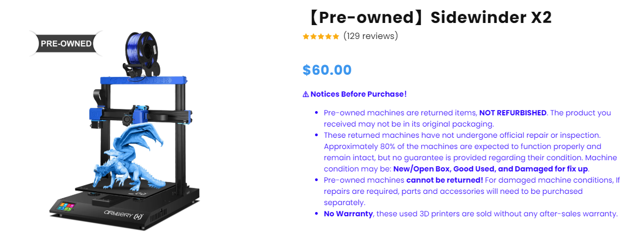Viewport: 644px width, 235px height.
Task: Click the NOT REFURBISHED bold text
Action: pos(513,113)
